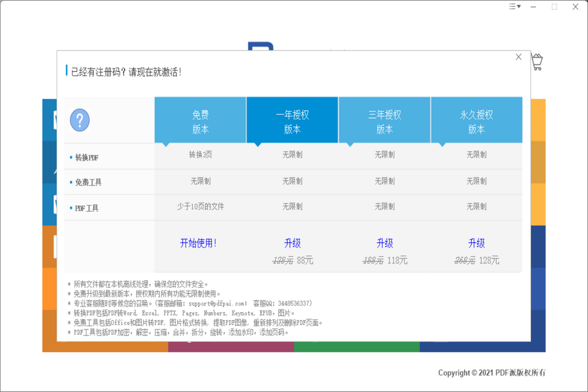Viewport: 588px width, 392px height.
Task: Click 升级 under the permanent license plan
Action: 477,243
